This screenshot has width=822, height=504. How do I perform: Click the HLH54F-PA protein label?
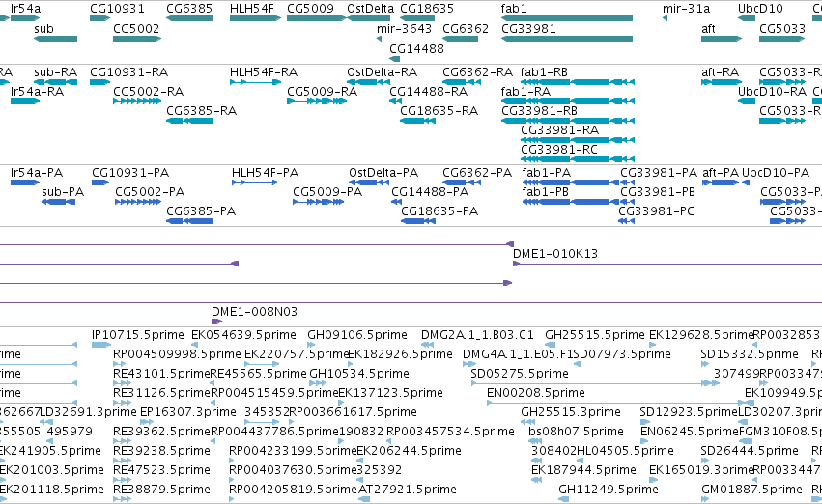266,173
